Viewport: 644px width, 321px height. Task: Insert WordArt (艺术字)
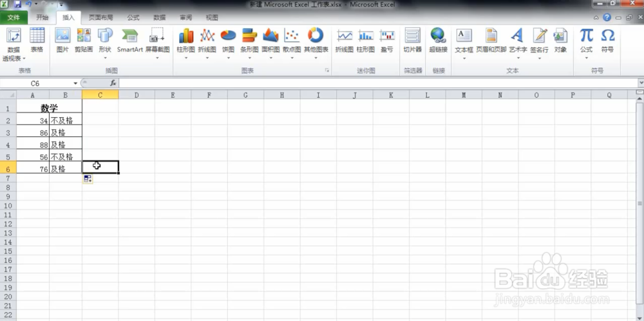[518, 44]
